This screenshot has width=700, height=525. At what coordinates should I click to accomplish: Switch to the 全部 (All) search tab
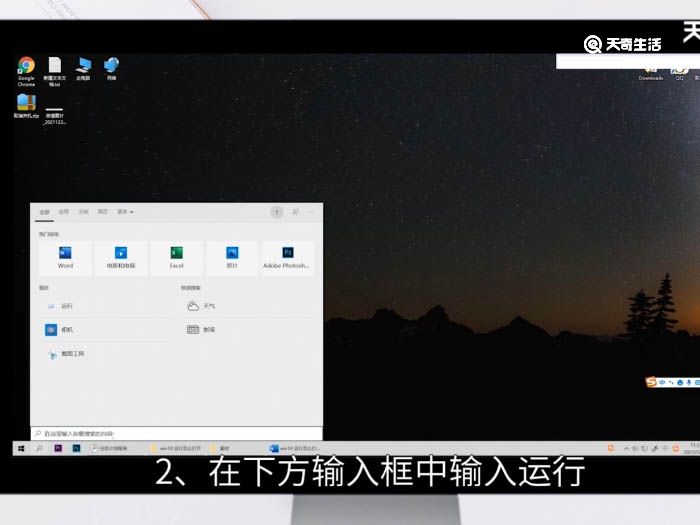click(45, 212)
